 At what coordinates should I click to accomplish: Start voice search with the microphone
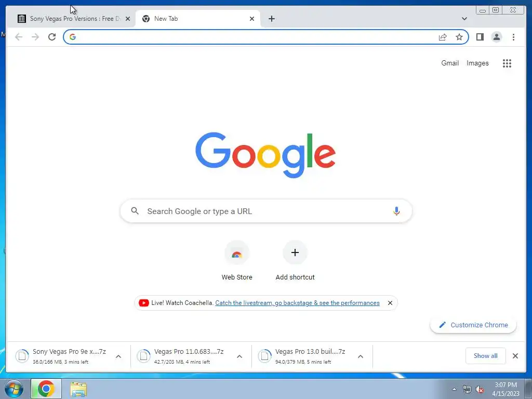396,211
